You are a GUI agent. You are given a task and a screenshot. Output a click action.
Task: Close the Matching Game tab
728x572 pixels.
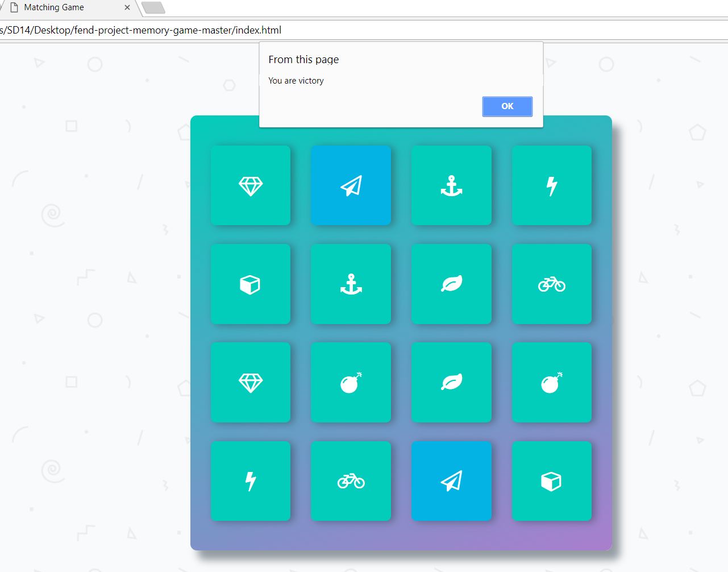(127, 7)
